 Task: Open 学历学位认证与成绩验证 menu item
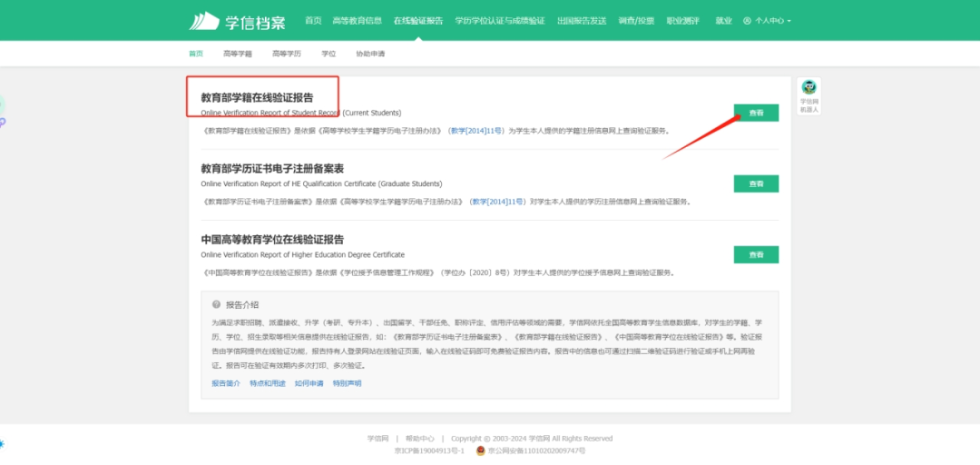click(x=500, y=21)
